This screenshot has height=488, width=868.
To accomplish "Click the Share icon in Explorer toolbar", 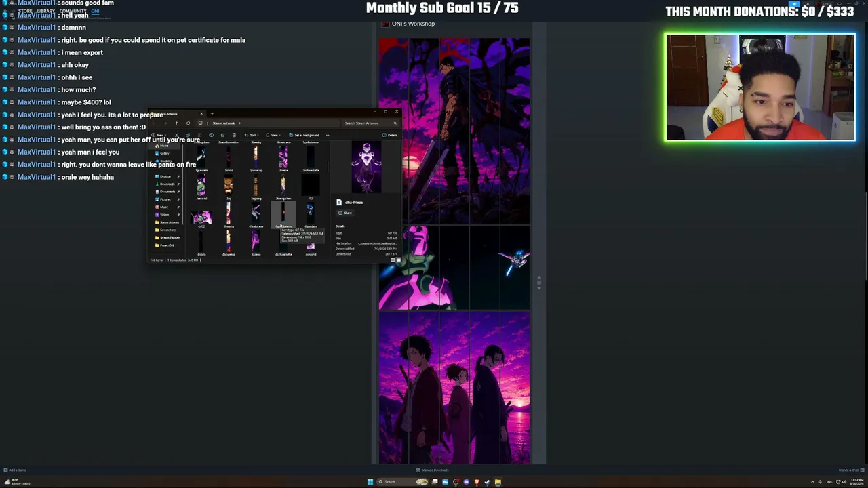I will tap(222, 135).
